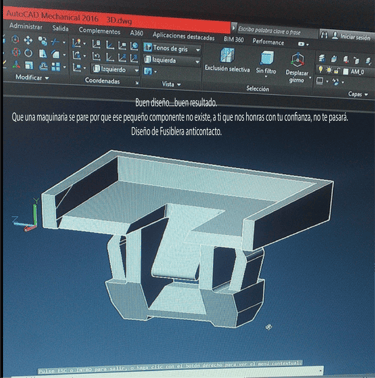Image resolution: width=375 pixels, height=378 pixels.
Task: Toggle the AM_0 layer lock padlock
Action: point(336,71)
